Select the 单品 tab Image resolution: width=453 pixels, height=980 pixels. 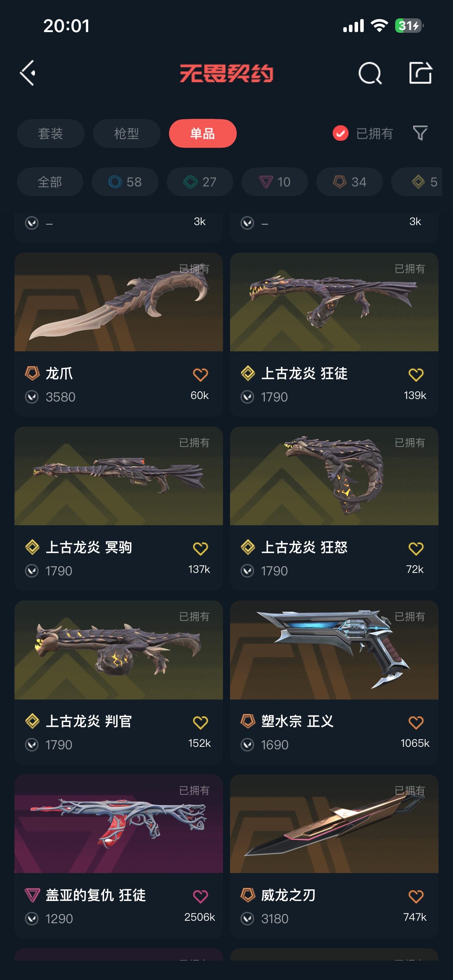(x=203, y=134)
